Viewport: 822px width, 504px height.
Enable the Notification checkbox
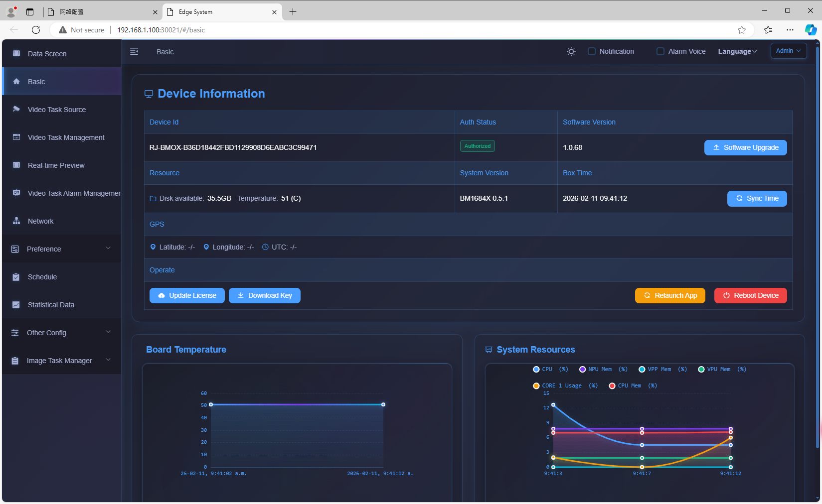click(592, 51)
